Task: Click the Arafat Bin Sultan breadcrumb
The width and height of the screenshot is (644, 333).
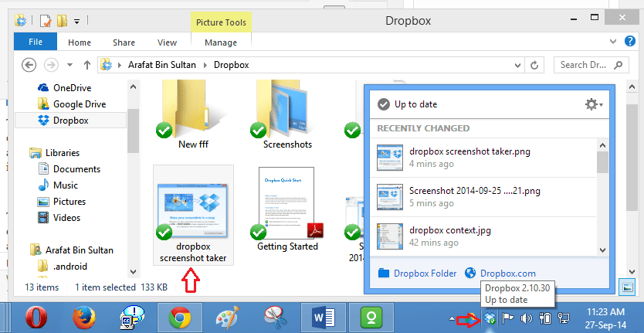Action: point(162,65)
